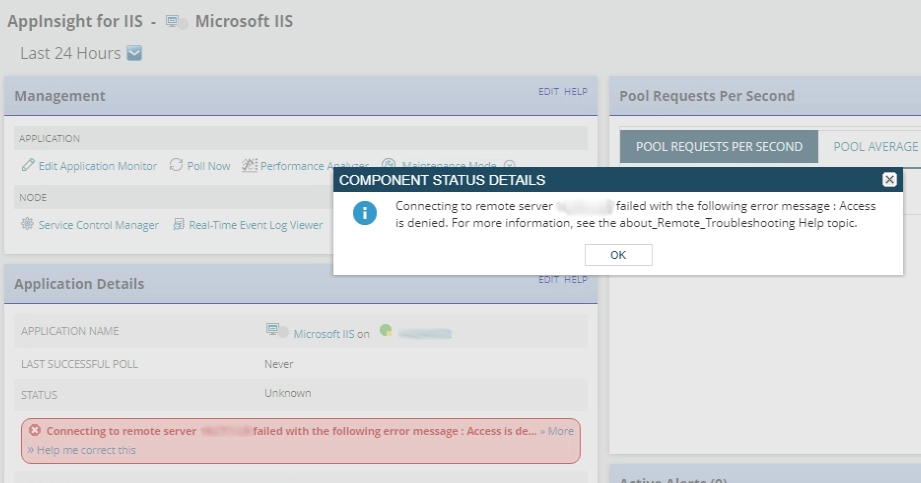Click EDIT in Application Details header

pyautogui.click(x=549, y=280)
